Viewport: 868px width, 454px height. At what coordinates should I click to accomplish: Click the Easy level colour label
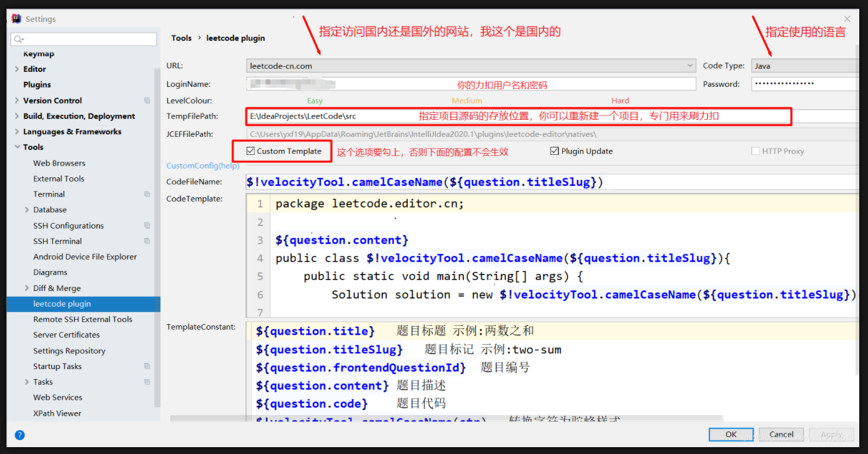click(x=315, y=101)
